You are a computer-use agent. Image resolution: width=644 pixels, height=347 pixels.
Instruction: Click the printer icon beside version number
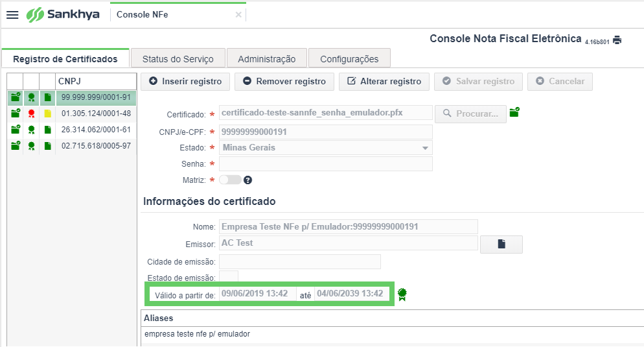617,40
